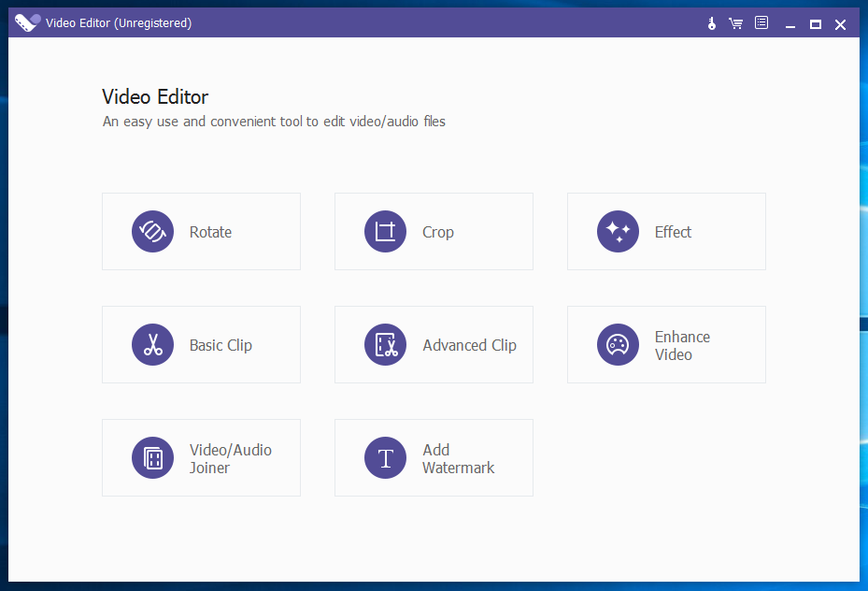Select the Rotate tool icon
The image size is (868, 591).
152,231
